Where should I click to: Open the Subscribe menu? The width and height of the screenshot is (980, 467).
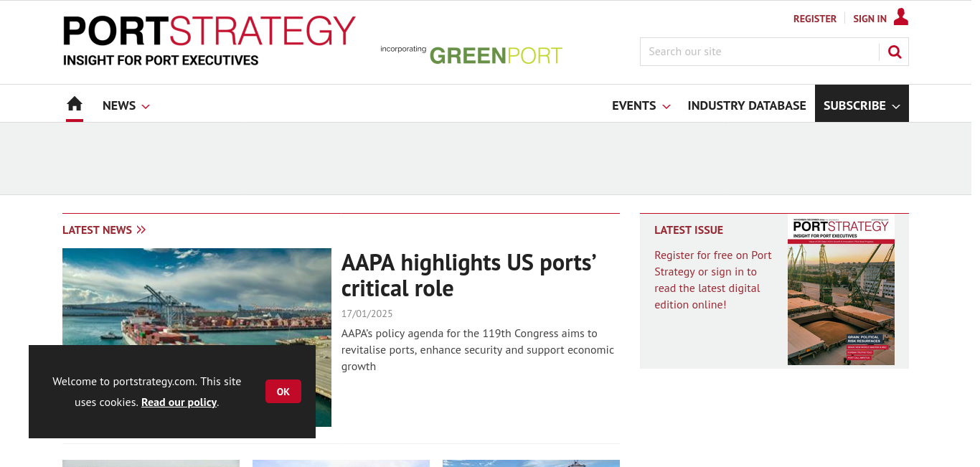click(x=862, y=103)
